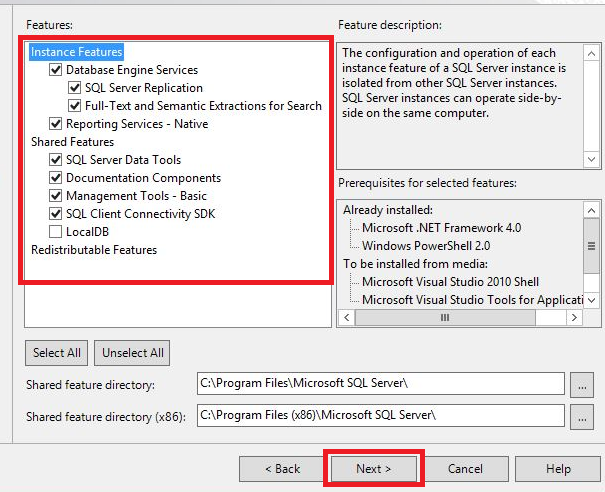Viewport: 605px width, 492px height.
Task: Uncheck Full-Text and Semantic Extractions for Search
Action: pos(74,106)
